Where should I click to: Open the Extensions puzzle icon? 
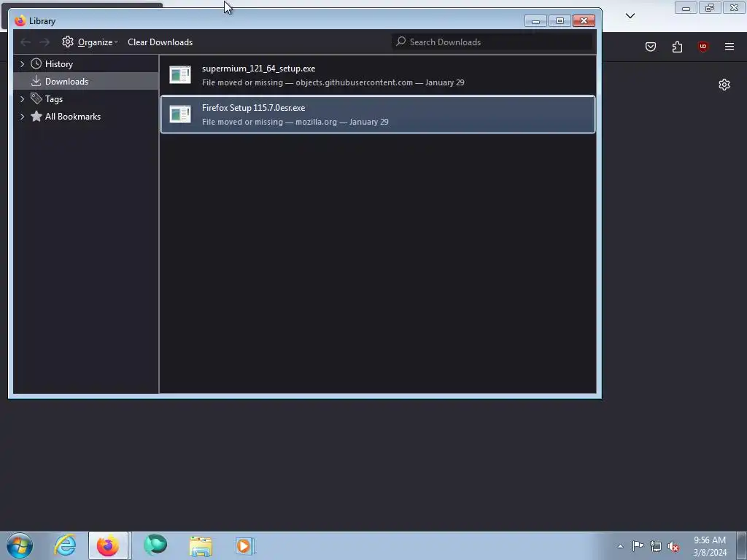tap(677, 47)
